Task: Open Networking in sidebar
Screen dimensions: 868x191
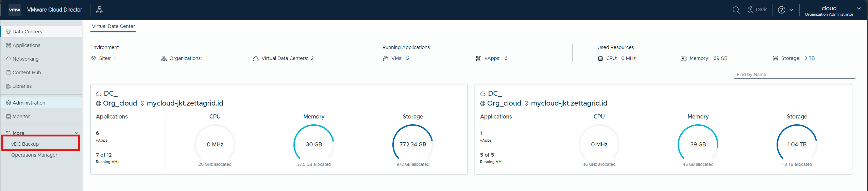Action: click(x=41, y=59)
